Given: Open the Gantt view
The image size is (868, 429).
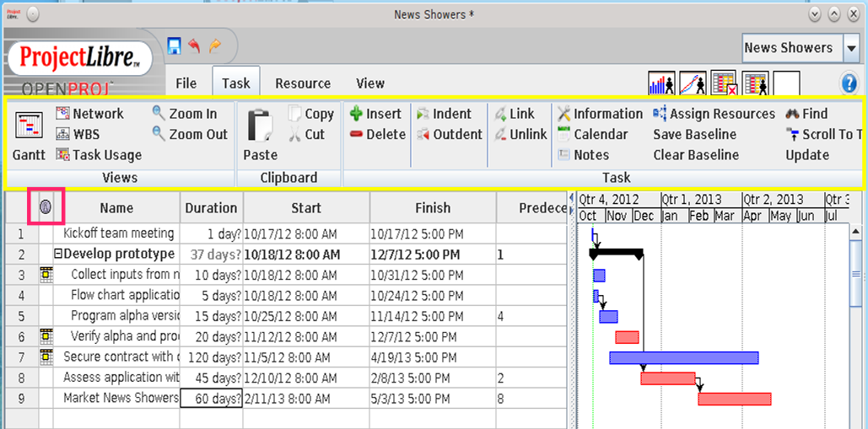Looking at the screenshot, I should pyautogui.click(x=29, y=135).
